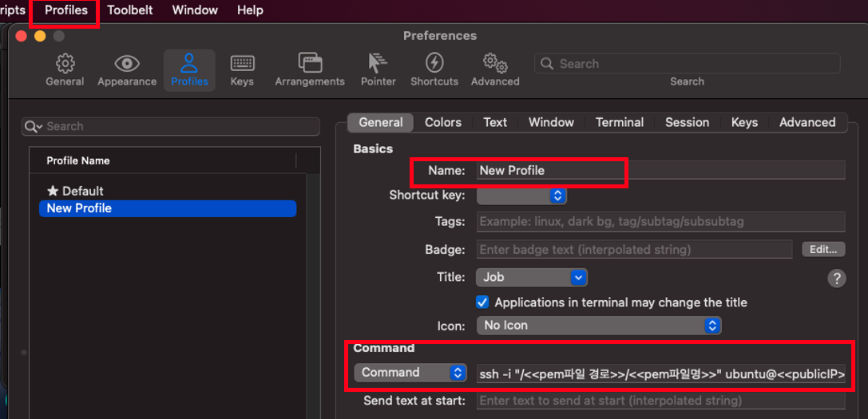Open the Keys preferences pane
Viewport: 868px width, 419px height.
point(242,70)
